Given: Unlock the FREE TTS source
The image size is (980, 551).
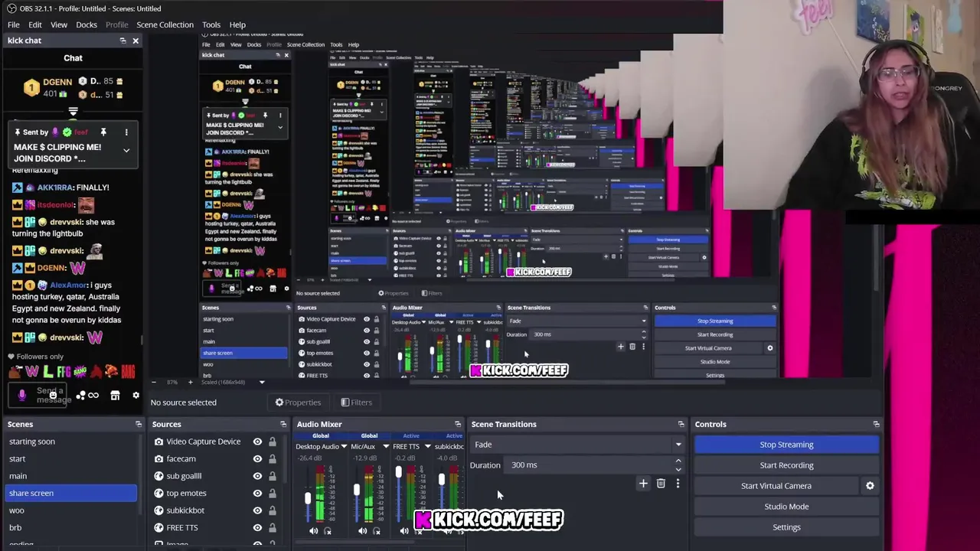Looking at the screenshot, I should 272,528.
